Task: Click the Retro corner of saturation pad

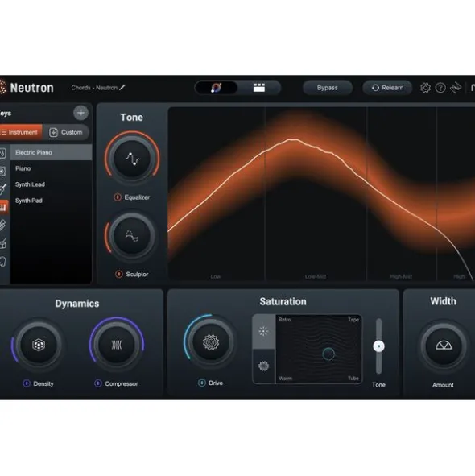Action: coord(285,320)
